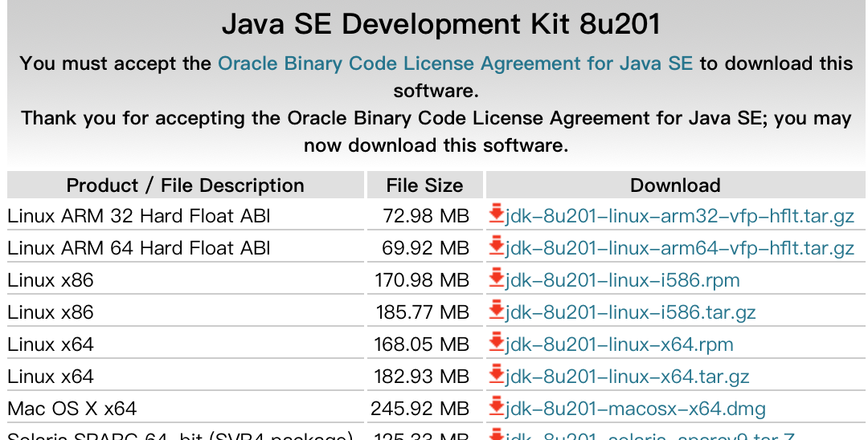Click the Product / File Description column header
Image resolution: width=868 pixels, height=440 pixels.
186,185
